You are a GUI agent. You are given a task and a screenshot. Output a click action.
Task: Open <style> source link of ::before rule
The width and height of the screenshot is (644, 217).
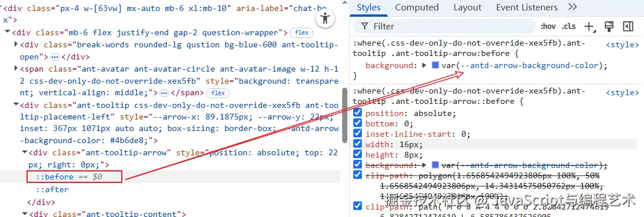click(x=623, y=93)
